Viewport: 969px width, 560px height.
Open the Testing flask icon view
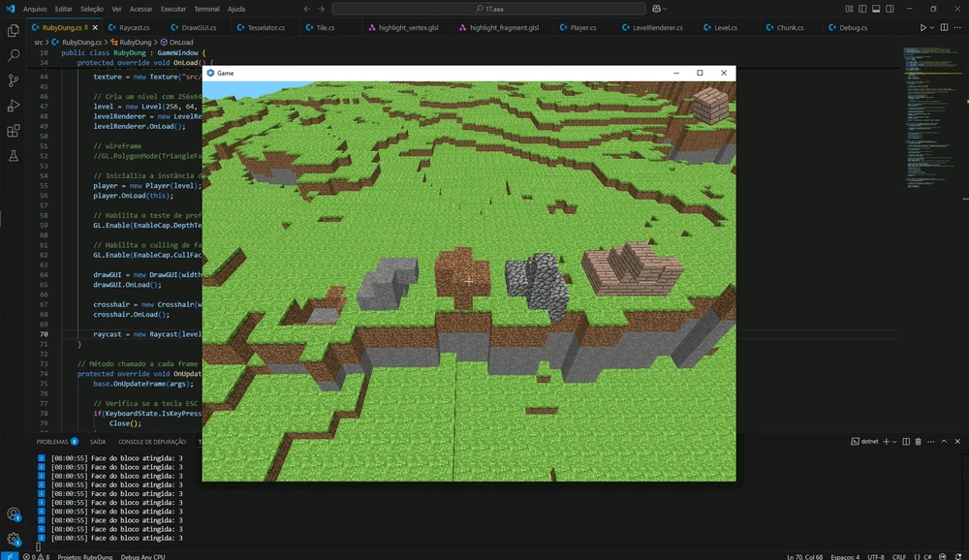pos(14,155)
